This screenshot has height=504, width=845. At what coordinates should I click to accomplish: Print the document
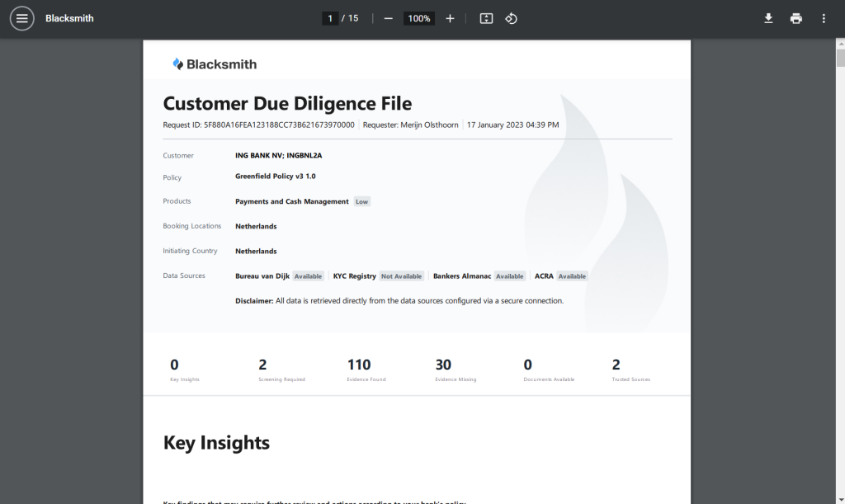coord(795,18)
